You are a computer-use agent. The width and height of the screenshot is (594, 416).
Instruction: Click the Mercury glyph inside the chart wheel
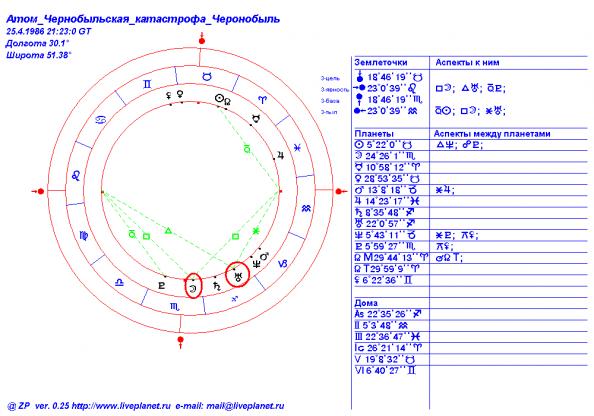point(256,119)
